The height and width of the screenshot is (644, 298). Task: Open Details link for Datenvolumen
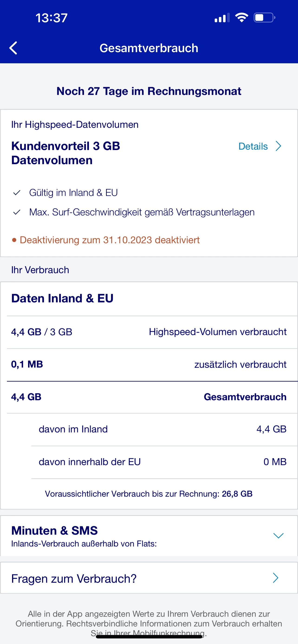click(x=253, y=146)
